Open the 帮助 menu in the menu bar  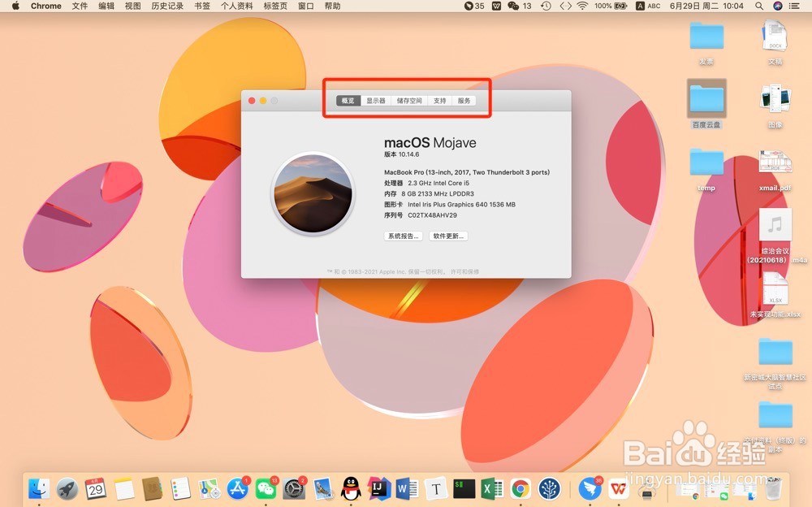tap(332, 6)
